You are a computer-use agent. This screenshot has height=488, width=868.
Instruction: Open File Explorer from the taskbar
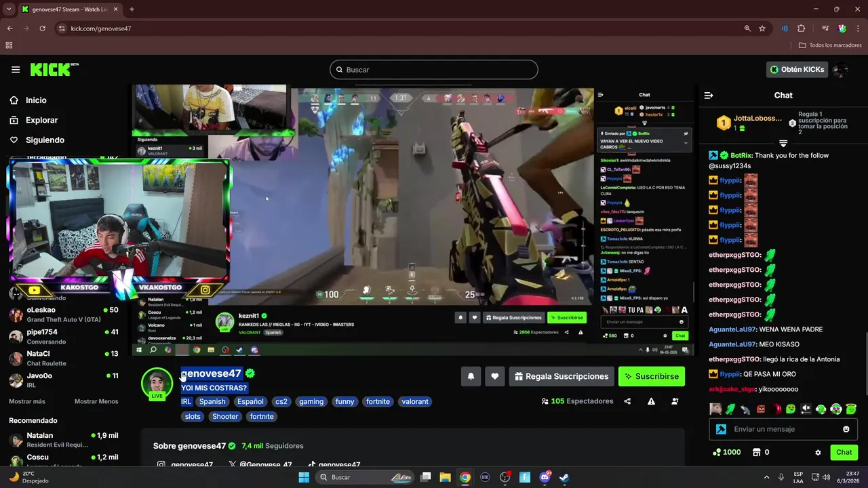[445, 477]
